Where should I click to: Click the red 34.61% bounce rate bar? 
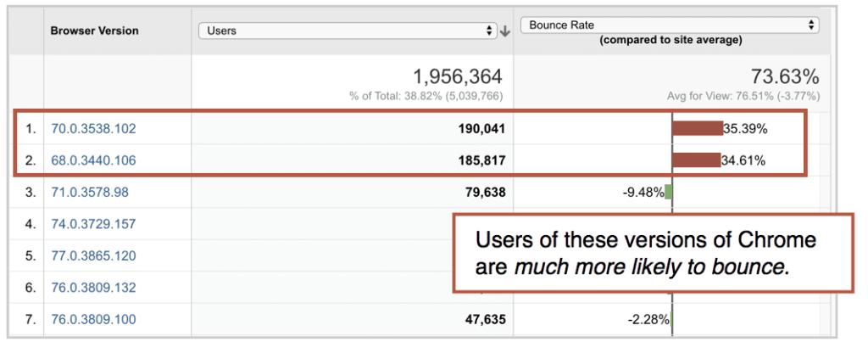click(x=696, y=160)
